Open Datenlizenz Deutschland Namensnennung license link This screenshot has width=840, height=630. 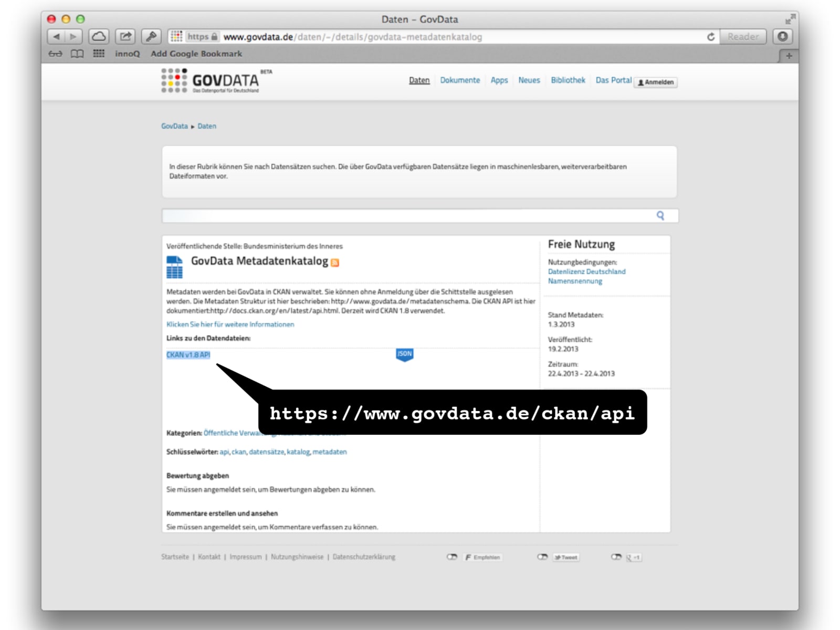click(x=586, y=276)
